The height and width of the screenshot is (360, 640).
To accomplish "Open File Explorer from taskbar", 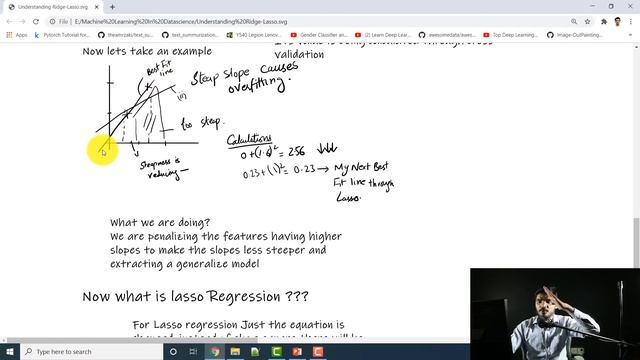I will [x=235, y=351].
